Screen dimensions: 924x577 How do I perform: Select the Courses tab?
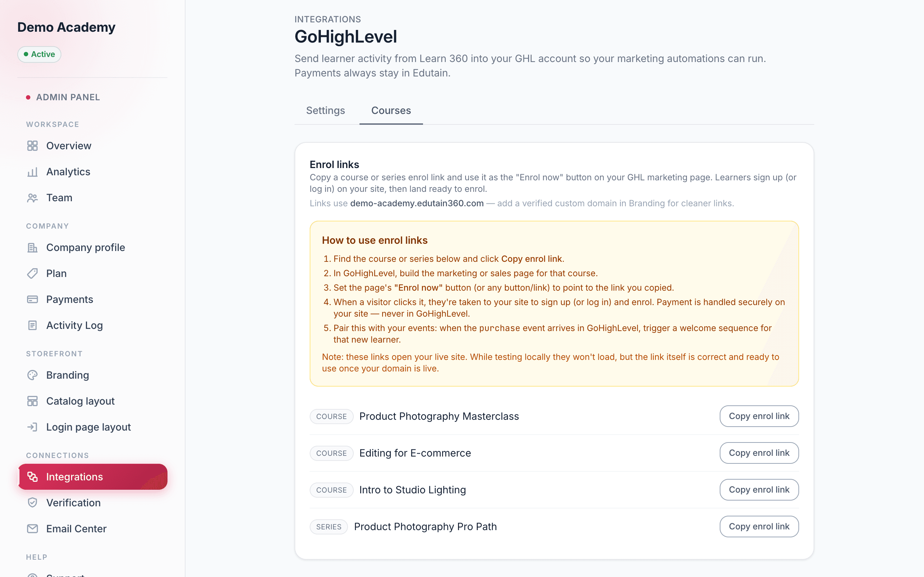click(391, 111)
